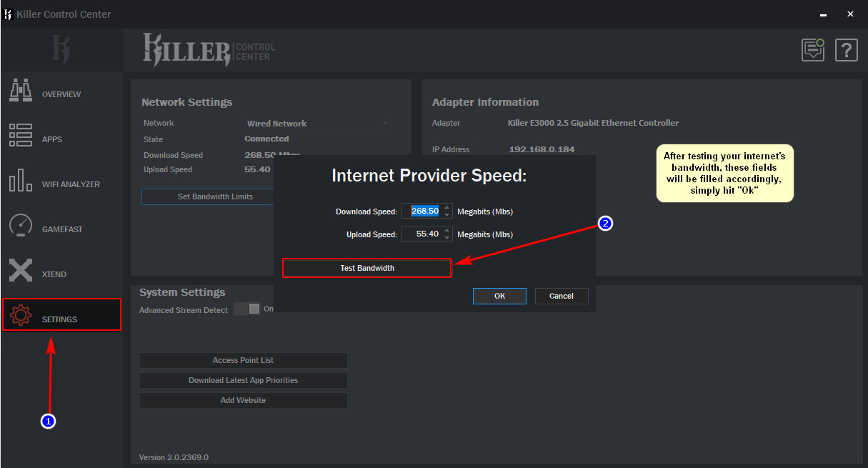
Task: Cancel the Internet Provider Speed dialog
Action: pyautogui.click(x=562, y=296)
